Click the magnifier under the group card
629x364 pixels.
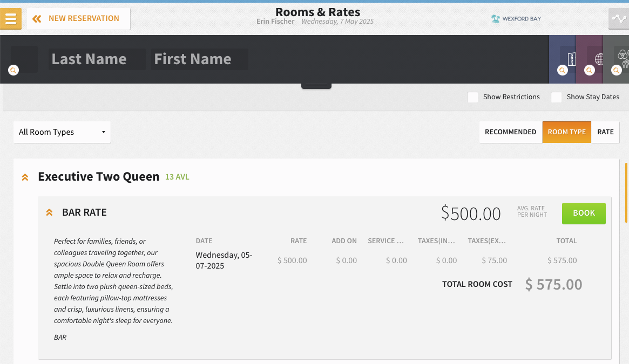(616, 70)
